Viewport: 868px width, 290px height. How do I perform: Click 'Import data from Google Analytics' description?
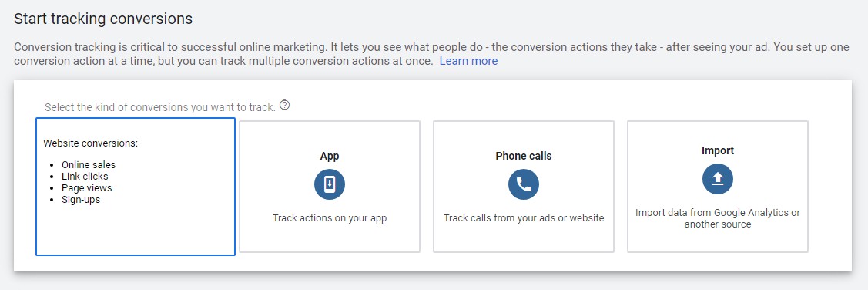tap(718, 218)
